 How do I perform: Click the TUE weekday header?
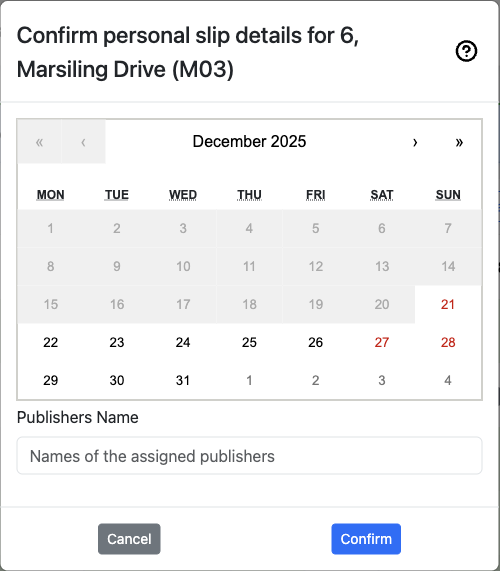(x=117, y=195)
